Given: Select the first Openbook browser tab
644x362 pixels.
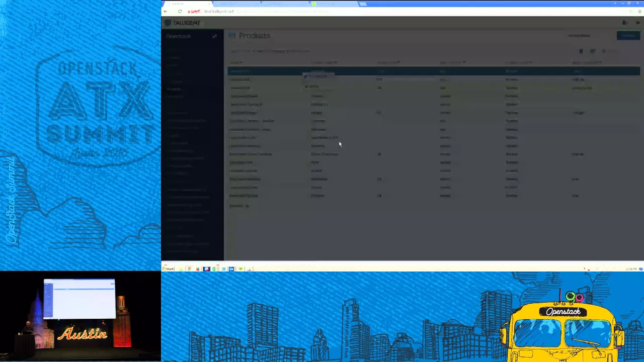Looking at the screenshot, I should [189, 4].
